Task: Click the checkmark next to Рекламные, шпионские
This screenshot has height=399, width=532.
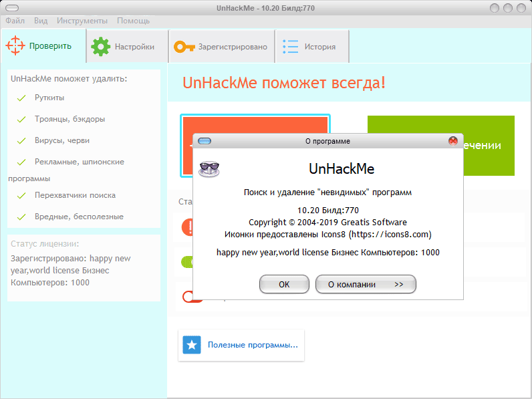Action: (x=21, y=162)
